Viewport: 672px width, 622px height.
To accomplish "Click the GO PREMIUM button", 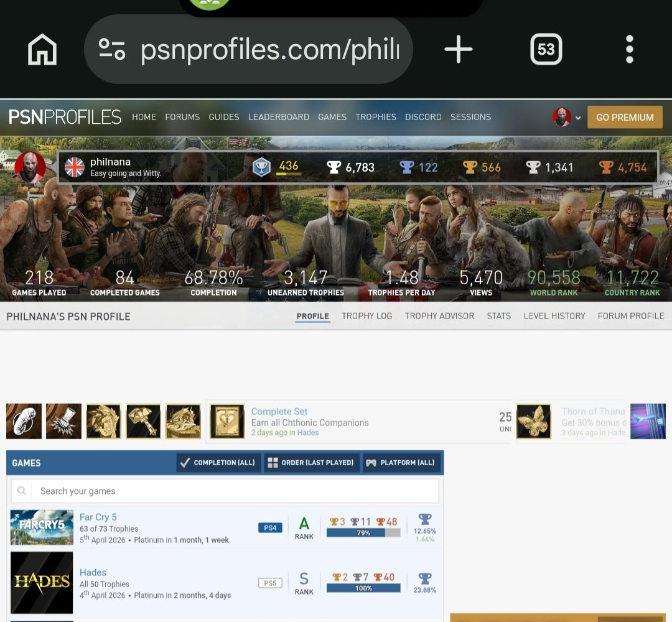I will pos(625,117).
